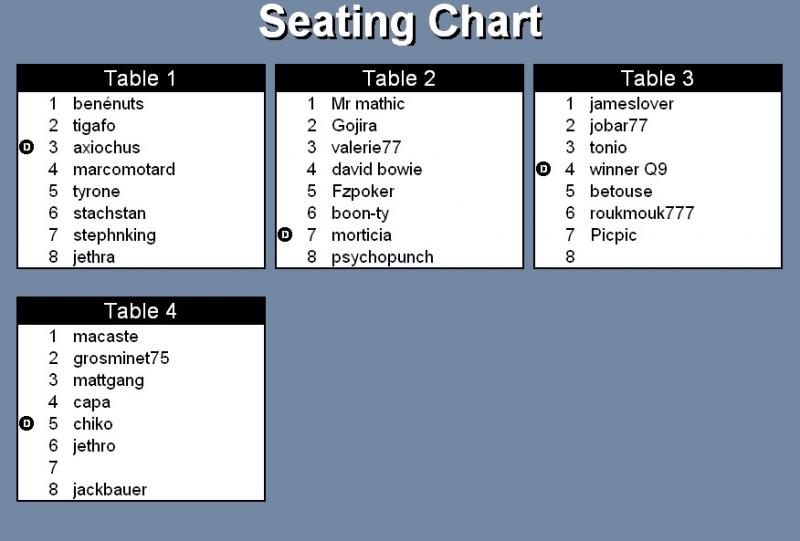Select player benénuts in Table 1
This screenshot has height=541, width=800.
(x=108, y=104)
